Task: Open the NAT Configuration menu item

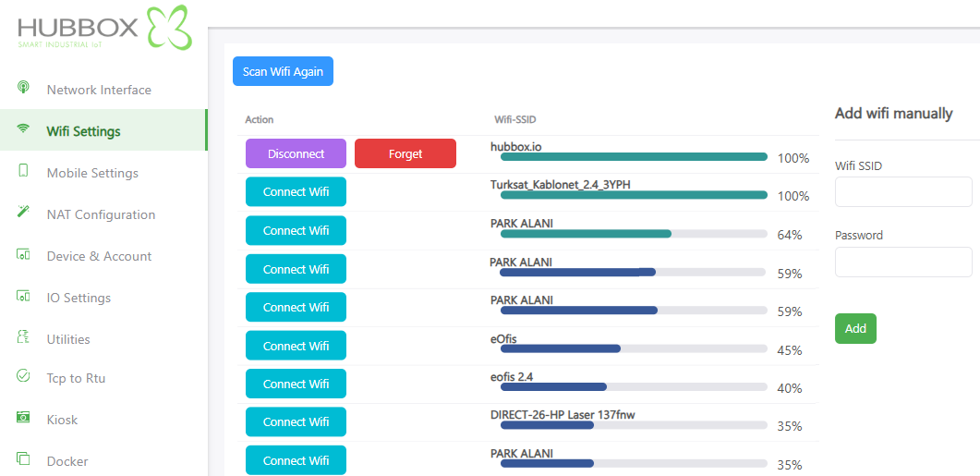Action: [x=101, y=214]
